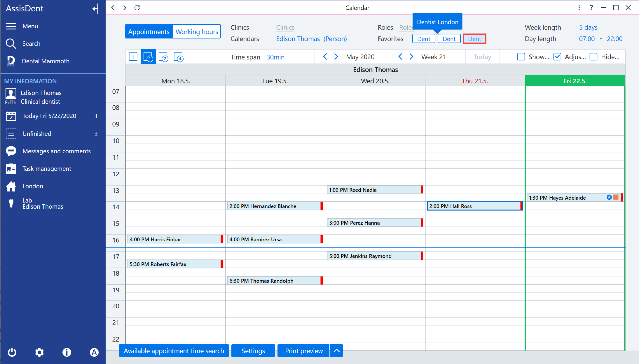Screen dimensions: 639x364
Task: Open 5:00 PM Jenkins Raymond appointment
Action: (375, 256)
